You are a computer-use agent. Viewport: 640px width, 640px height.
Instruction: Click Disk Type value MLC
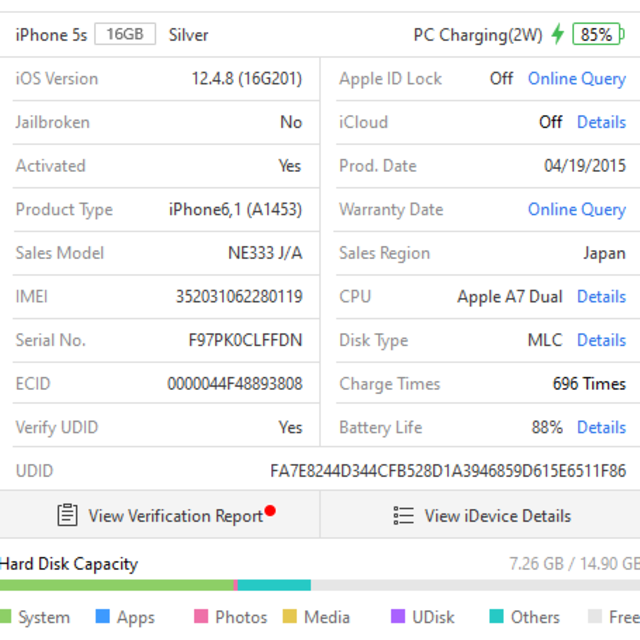click(545, 340)
